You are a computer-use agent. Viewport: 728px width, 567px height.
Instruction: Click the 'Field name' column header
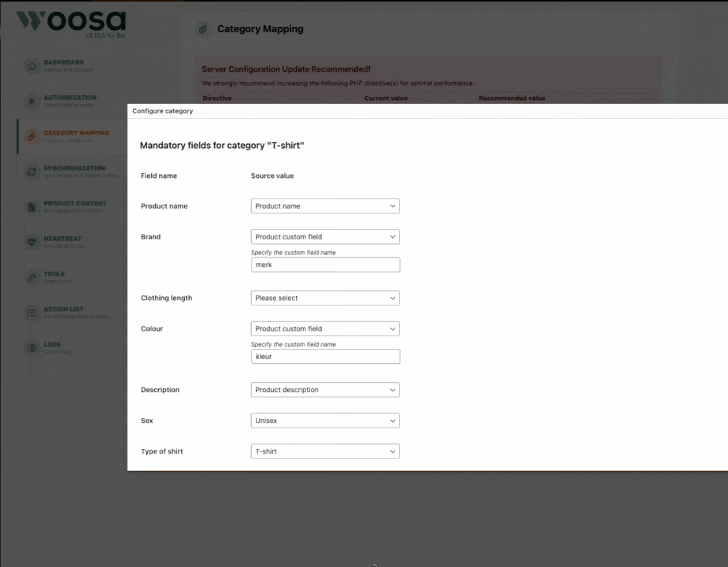point(159,176)
